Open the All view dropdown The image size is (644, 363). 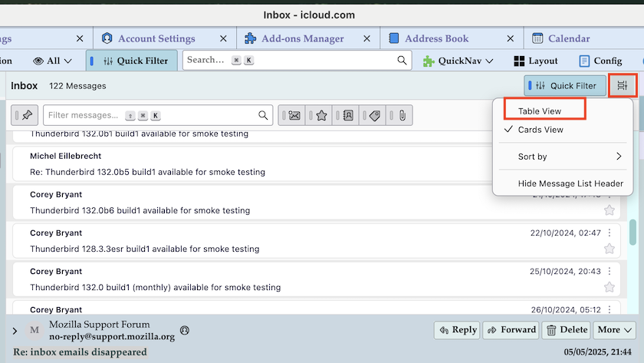point(53,61)
